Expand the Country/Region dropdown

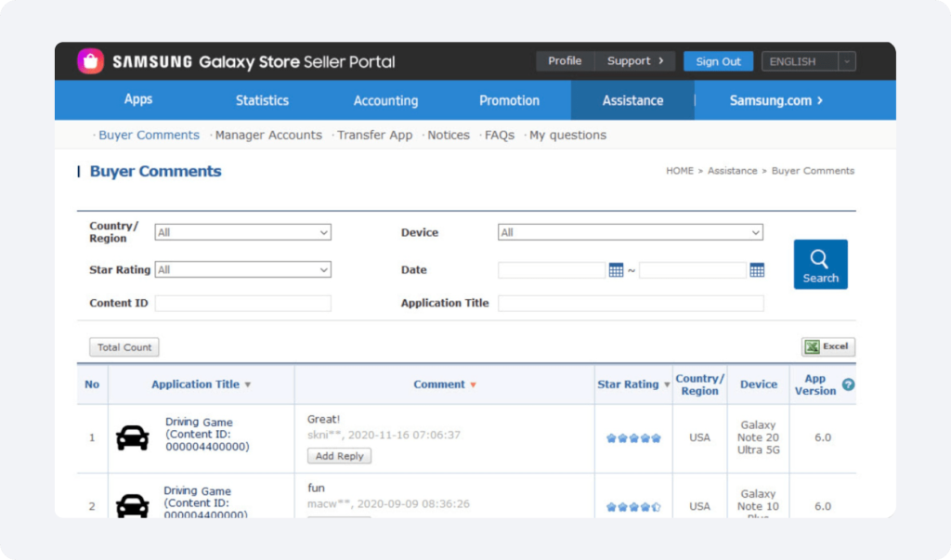(242, 232)
